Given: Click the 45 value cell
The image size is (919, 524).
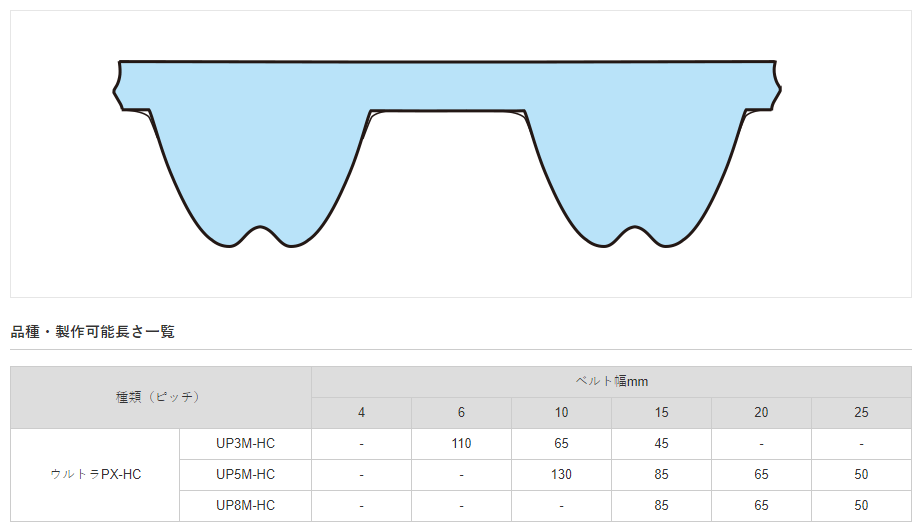Looking at the screenshot, I should tap(661, 444).
